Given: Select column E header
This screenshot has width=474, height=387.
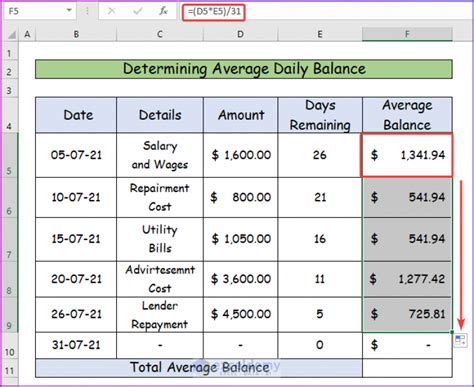Looking at the screenshot, I should pyautogui.click(x=320, y=34).
